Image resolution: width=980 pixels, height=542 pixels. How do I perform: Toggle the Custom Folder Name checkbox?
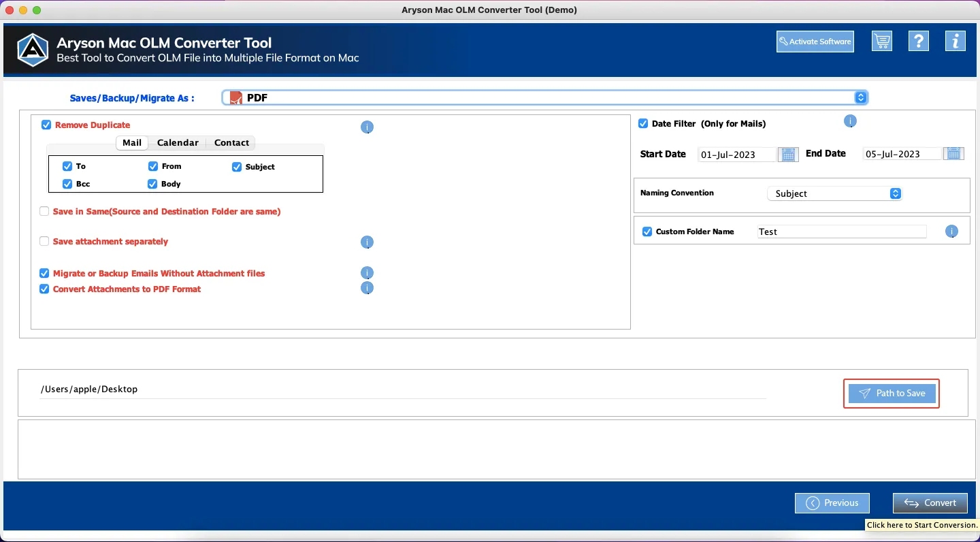click(647, 232)
